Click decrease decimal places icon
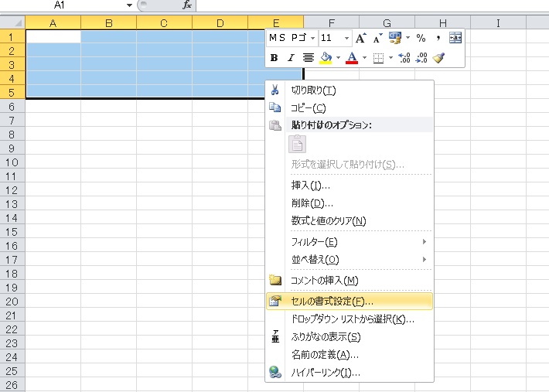The image size is (549, 392). (x=422, y=57)
